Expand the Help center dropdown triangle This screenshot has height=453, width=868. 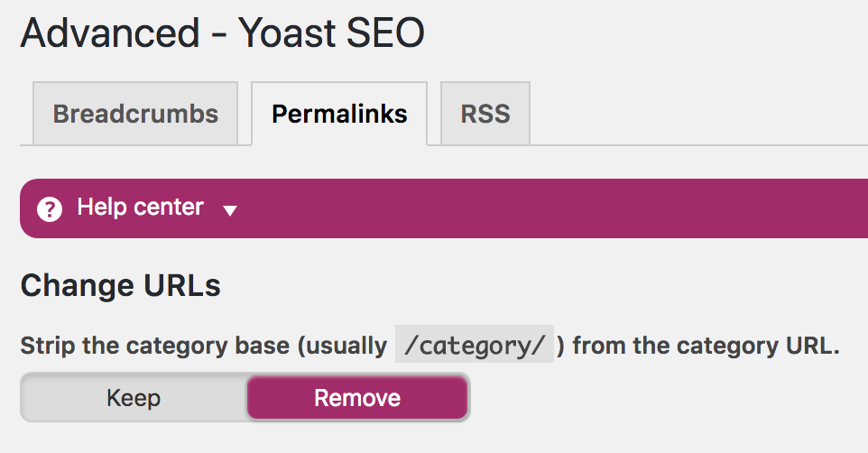pos(230,210)
